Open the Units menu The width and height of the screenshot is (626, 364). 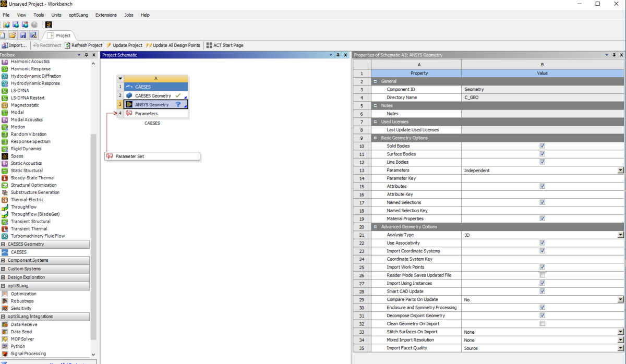pos(56,15)
